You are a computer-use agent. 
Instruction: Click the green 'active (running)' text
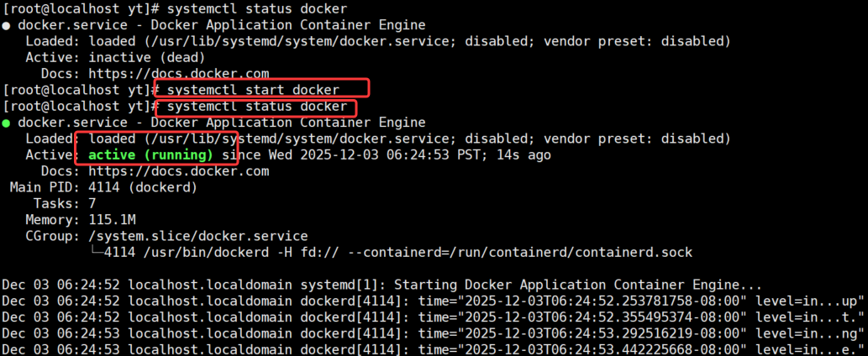pos(150,155)
